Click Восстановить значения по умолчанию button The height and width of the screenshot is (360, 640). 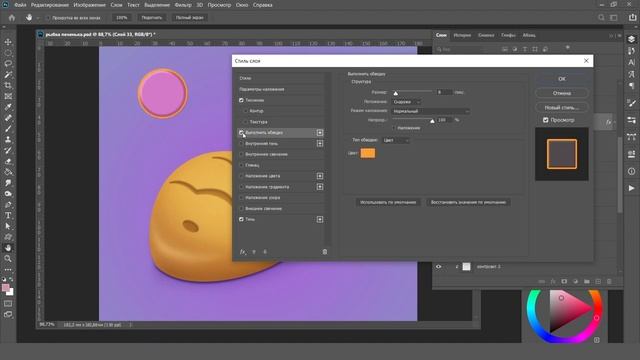pos(468,202)
